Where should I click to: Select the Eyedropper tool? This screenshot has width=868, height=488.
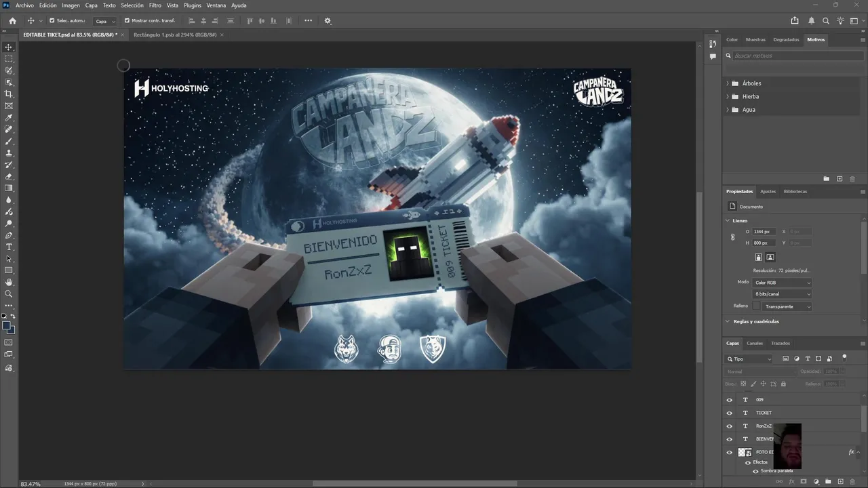tap(9, 118)
